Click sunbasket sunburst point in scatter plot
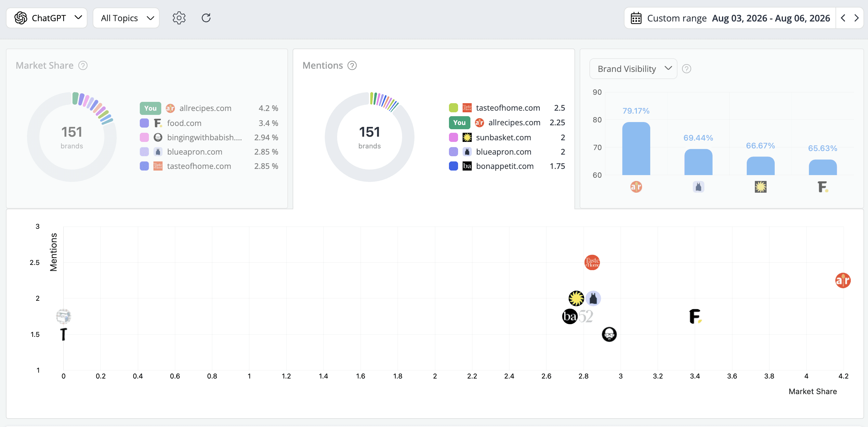Viewport: 868px width, 427px height. [x=576, y=298]
